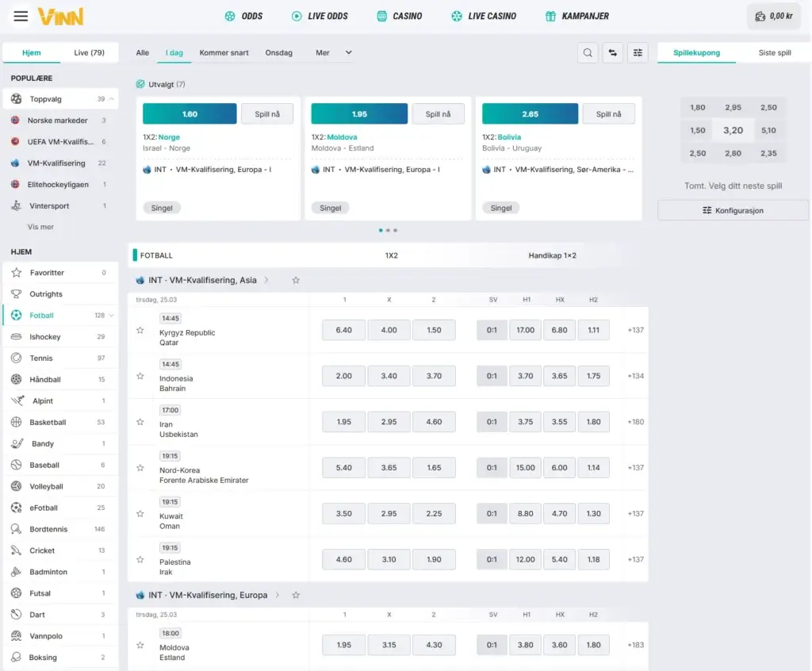Favorite the Palestina - Irak match

(140, 560)
